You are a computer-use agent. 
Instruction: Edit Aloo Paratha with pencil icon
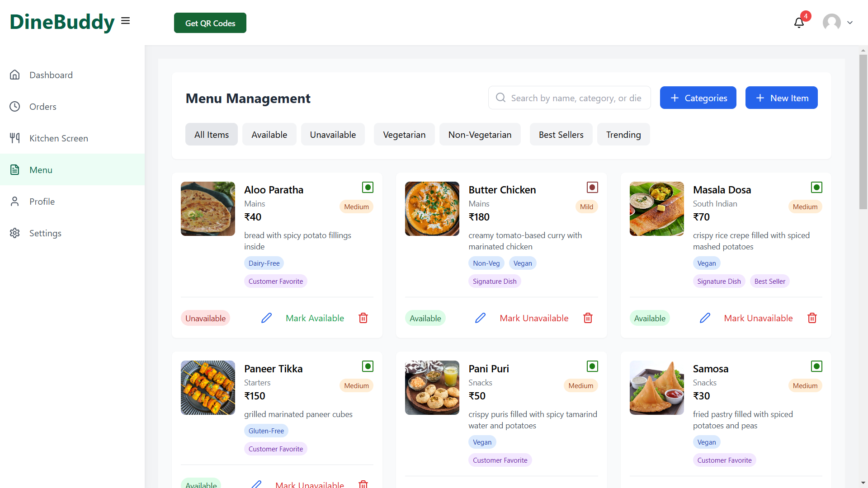[x=267, y=318]
